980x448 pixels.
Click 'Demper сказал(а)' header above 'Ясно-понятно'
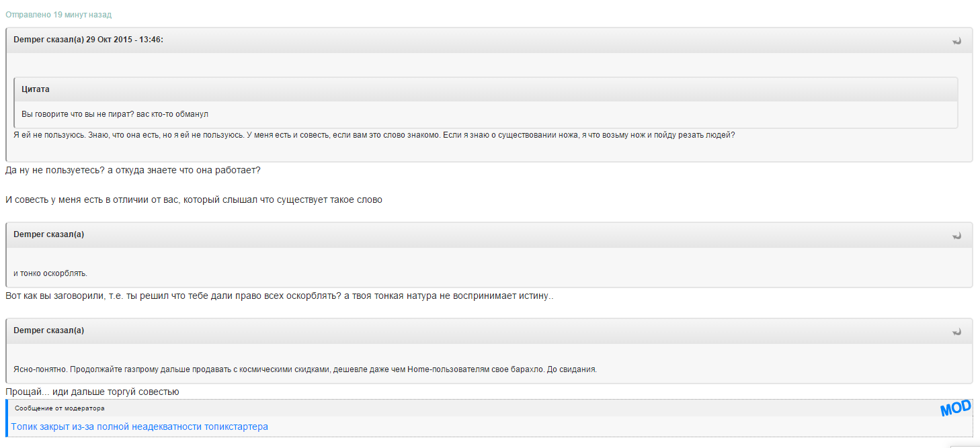pos(49,330)
